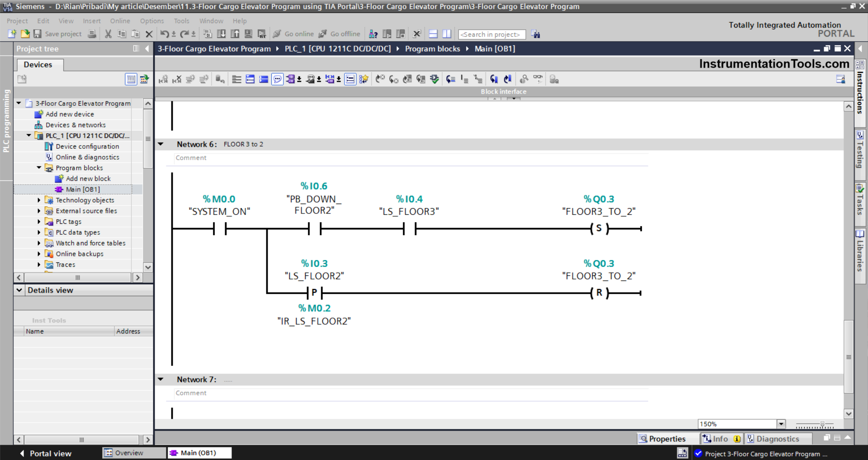Click the search binoculars icon

pyautogui.click(x=536, y=34)
